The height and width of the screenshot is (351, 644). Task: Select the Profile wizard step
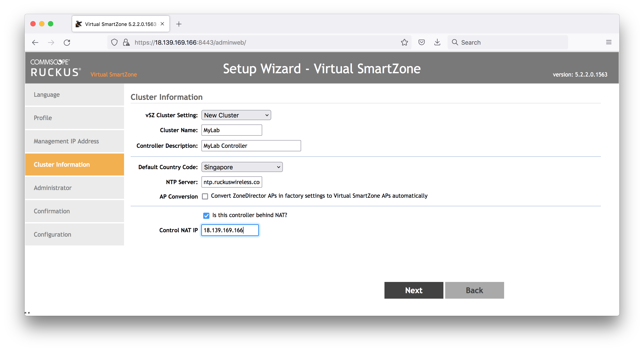coord(75,118)
